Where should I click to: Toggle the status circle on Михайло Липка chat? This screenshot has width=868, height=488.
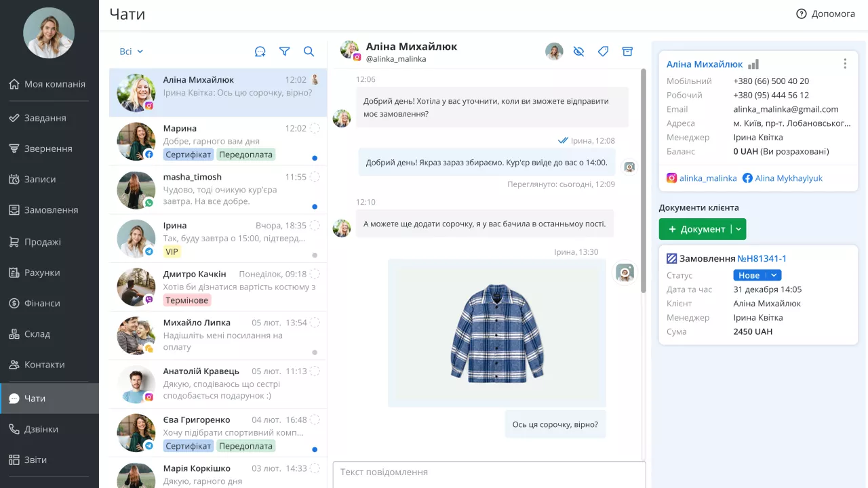tap(315, 323)
